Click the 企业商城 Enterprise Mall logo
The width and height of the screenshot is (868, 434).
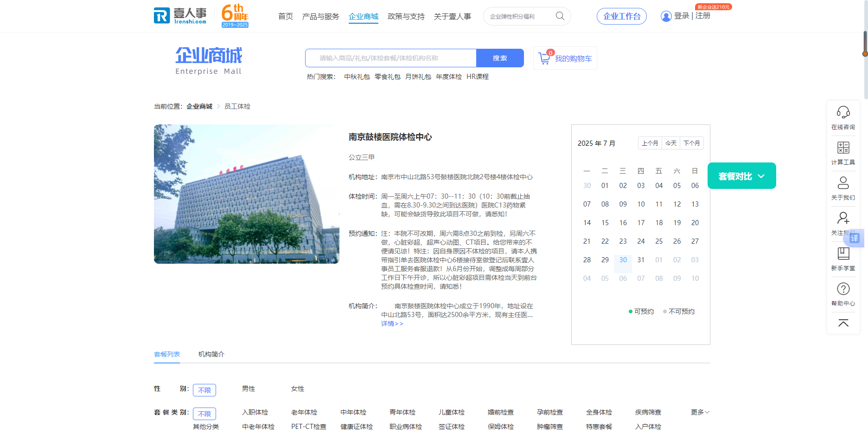pos(209,60)
